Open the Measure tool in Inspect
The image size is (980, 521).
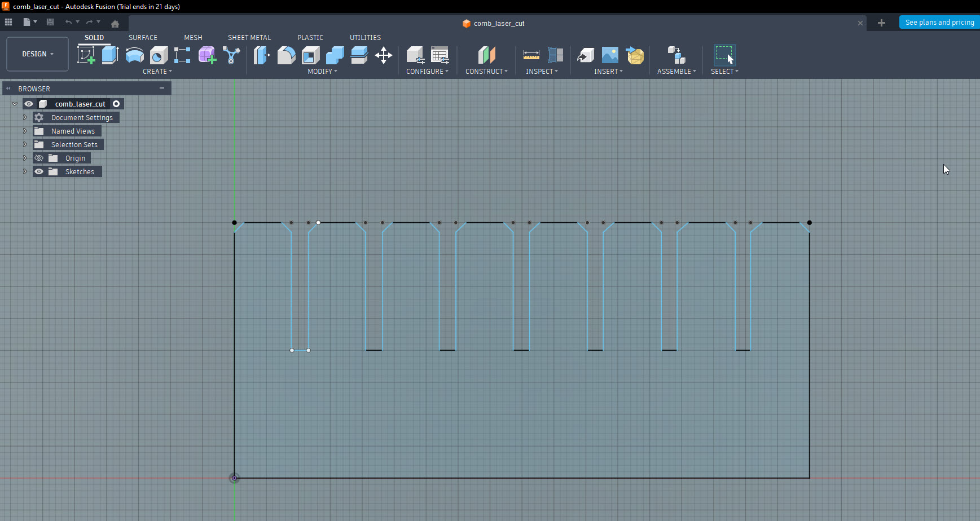click(x=531, y=55)
